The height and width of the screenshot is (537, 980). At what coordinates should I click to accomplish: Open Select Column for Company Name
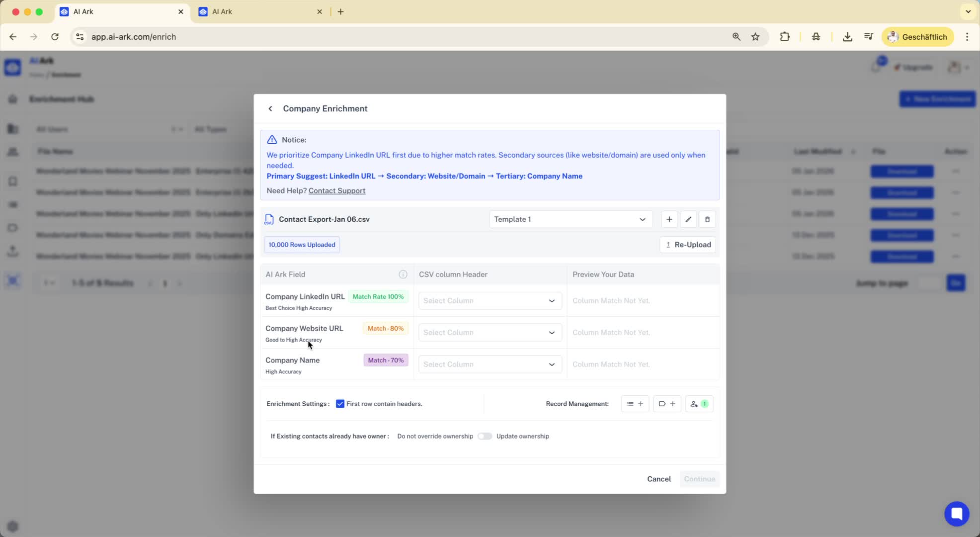490,364
